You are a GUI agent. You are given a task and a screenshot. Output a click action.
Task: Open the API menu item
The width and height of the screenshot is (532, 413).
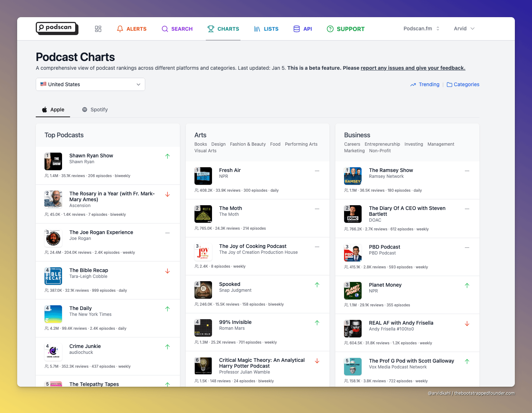pos(303,29)
